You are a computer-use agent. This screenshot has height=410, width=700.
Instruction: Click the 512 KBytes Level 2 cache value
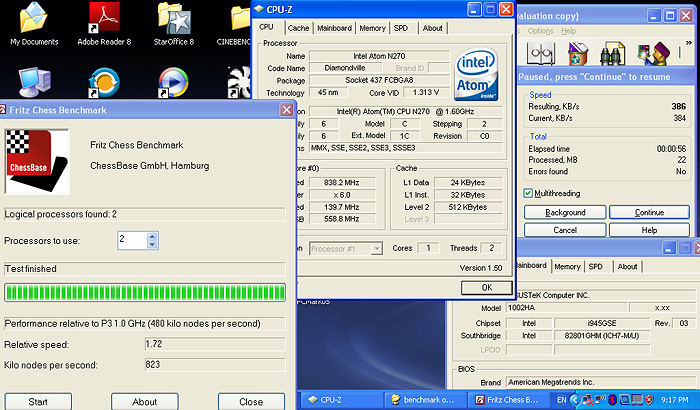tap(468, 207)
